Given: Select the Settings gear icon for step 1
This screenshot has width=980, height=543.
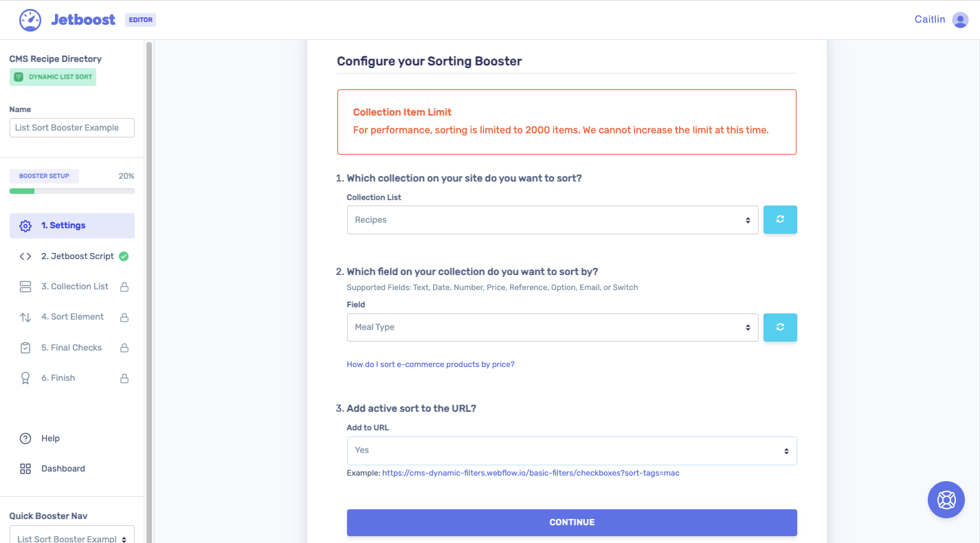Looking at the screenshot, I should click(x=25, y=225).
